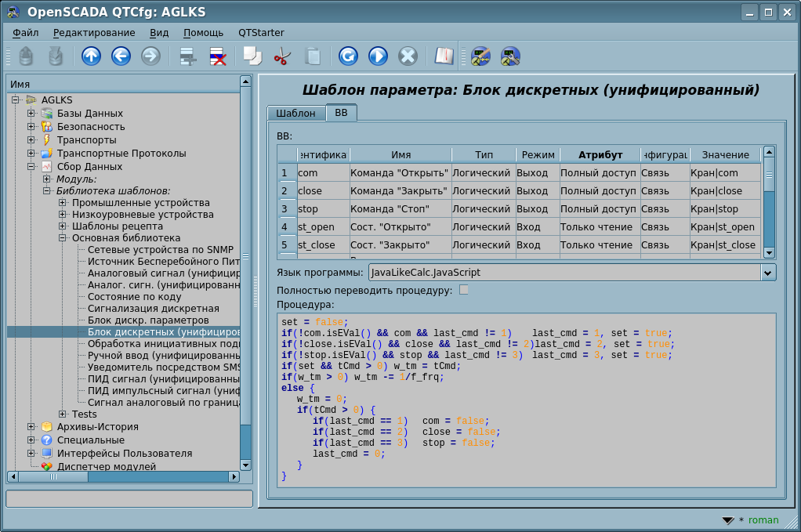
Task: Sort by the Имя column header in table
Action: 401,155
